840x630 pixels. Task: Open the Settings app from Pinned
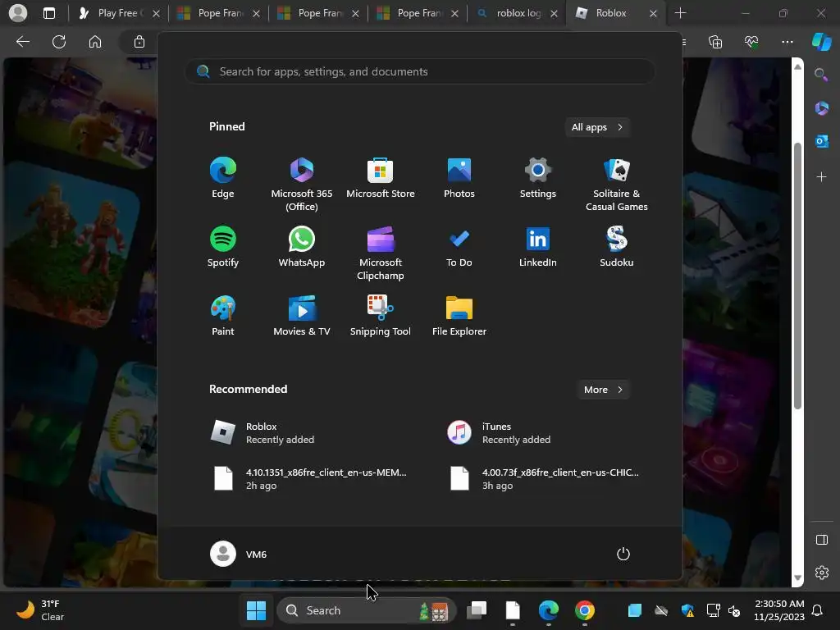pyautogui.click(x=538, y=178)
